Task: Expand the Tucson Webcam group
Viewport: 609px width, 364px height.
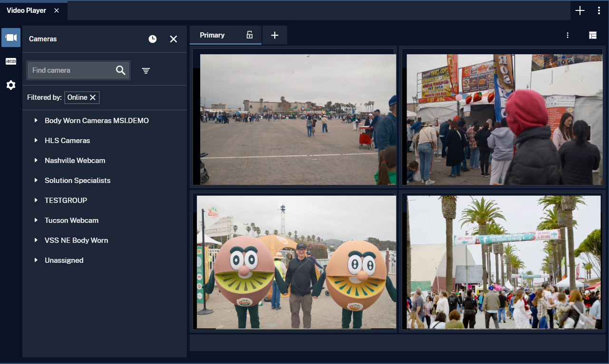Action: pyautogui.click(x=36, y=220)
